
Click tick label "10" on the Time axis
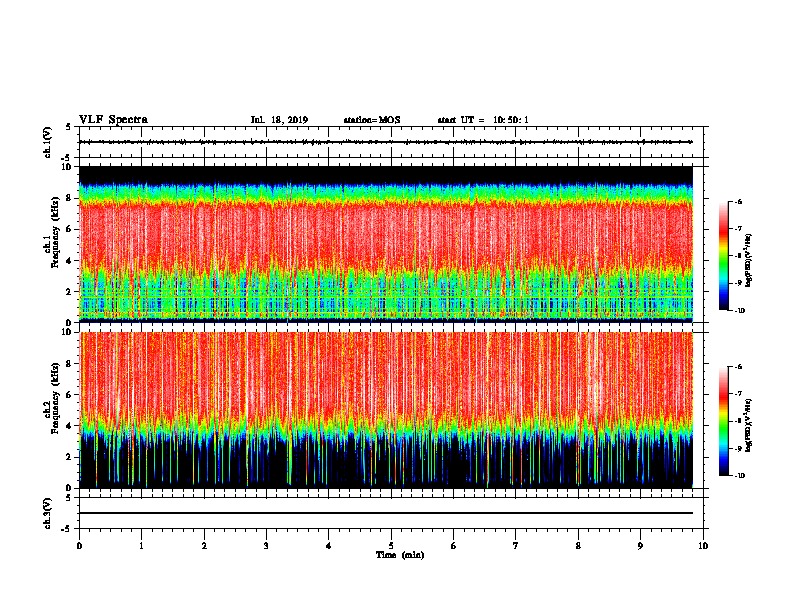(703, 546)
